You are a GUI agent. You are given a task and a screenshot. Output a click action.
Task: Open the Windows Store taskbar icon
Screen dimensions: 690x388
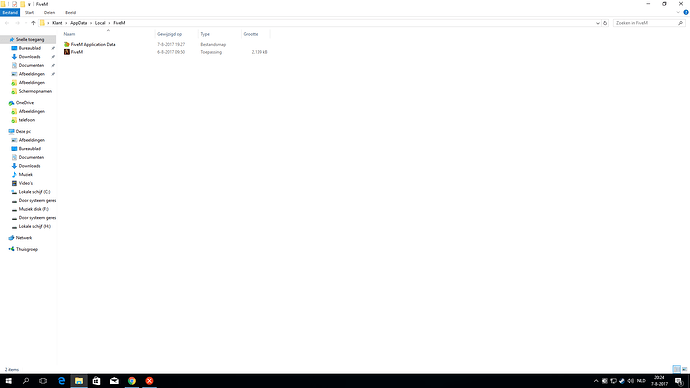[x=96, y=381]
